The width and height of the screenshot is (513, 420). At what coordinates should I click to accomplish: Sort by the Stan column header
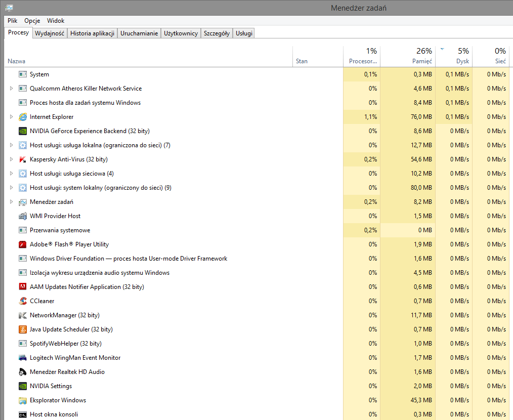coord(318,57)
